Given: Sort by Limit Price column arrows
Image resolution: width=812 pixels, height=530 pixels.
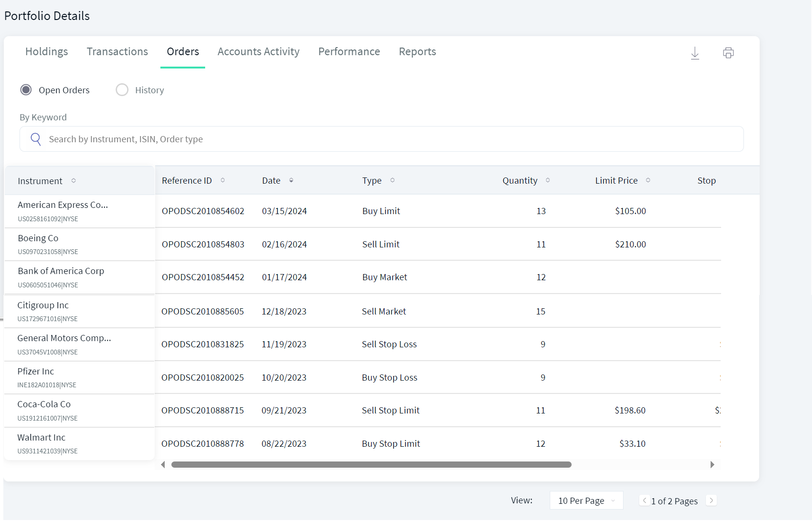Looking at the screenshot, I should click(648, 180).
